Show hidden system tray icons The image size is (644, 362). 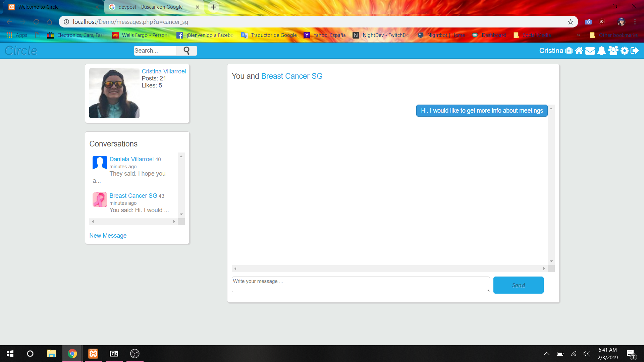click(x=546, y=354)
